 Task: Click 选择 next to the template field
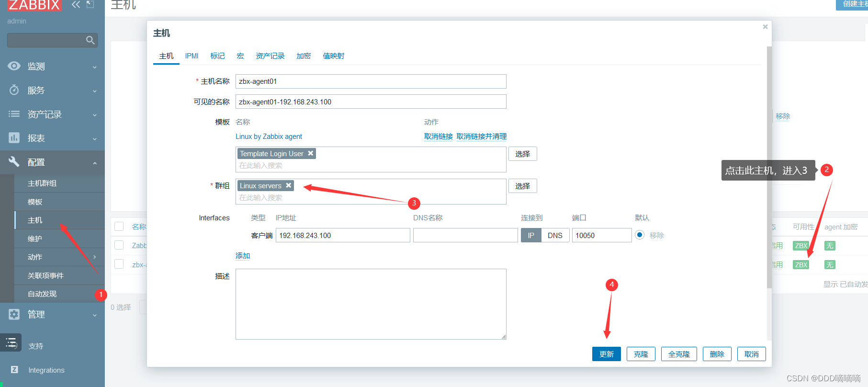click(523, 154)
